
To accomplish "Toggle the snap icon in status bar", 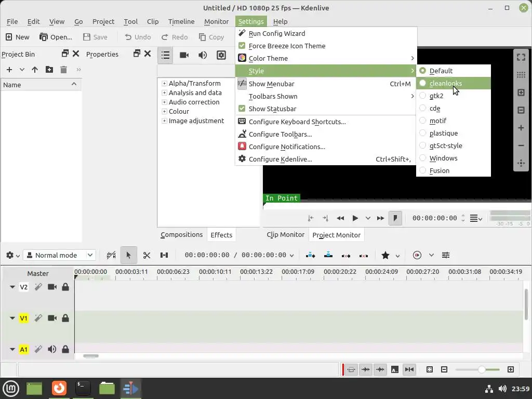I will click(409, 369).
